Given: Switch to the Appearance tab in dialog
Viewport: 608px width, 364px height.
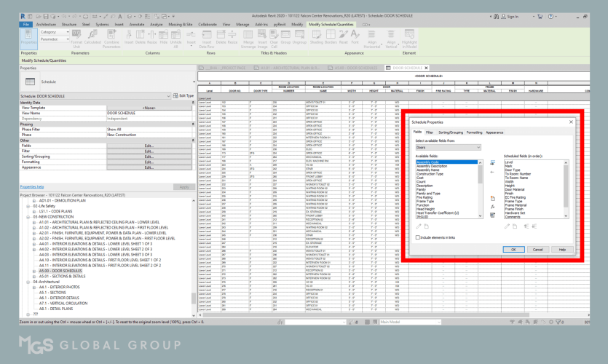Looking at the screenshot, I should click(494, 132).
